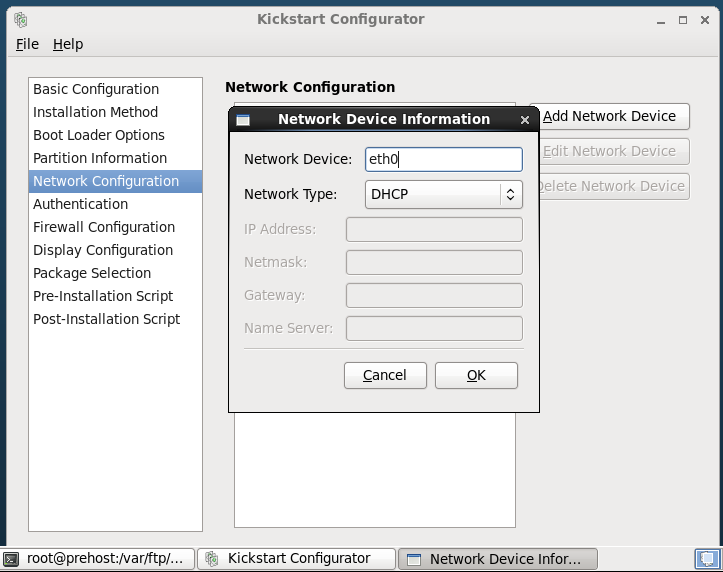723x572 pixels.
Task: Click the IP Address input field
Action: click(434, 230)
